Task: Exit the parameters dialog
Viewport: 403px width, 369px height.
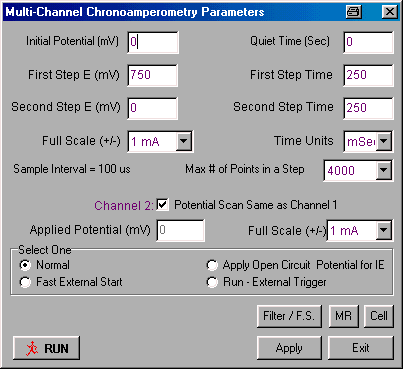Action: click(361, 348)
